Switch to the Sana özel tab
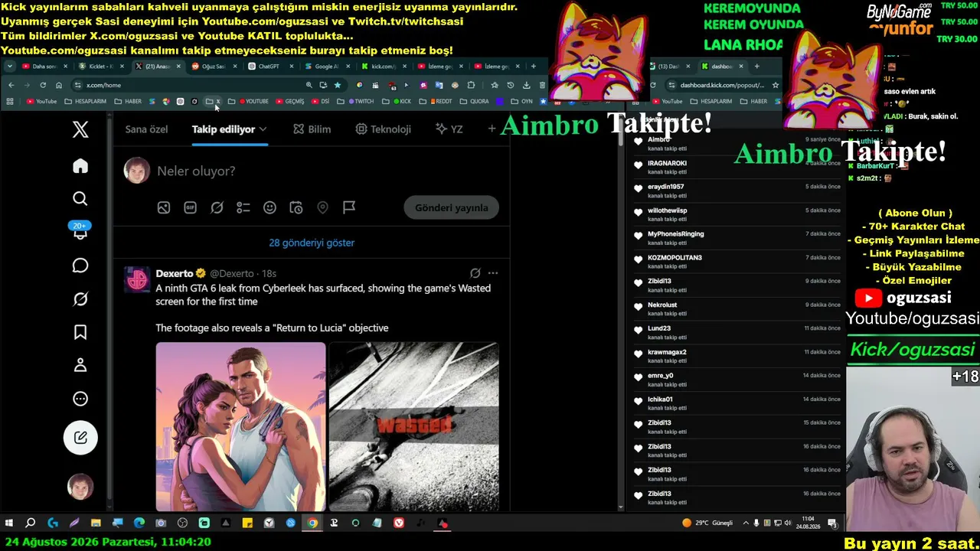The width and height of the screenshot is (980, 551). (146, 129)
